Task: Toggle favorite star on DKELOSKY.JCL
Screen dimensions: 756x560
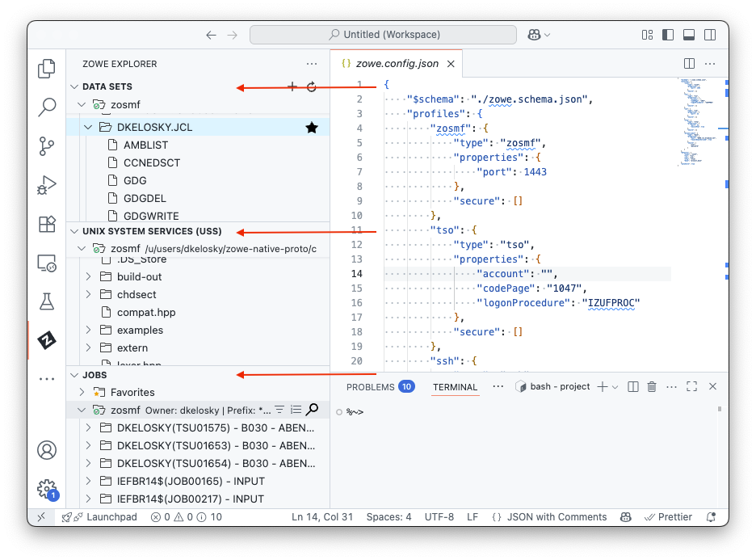Action: [x=312, y=128]
